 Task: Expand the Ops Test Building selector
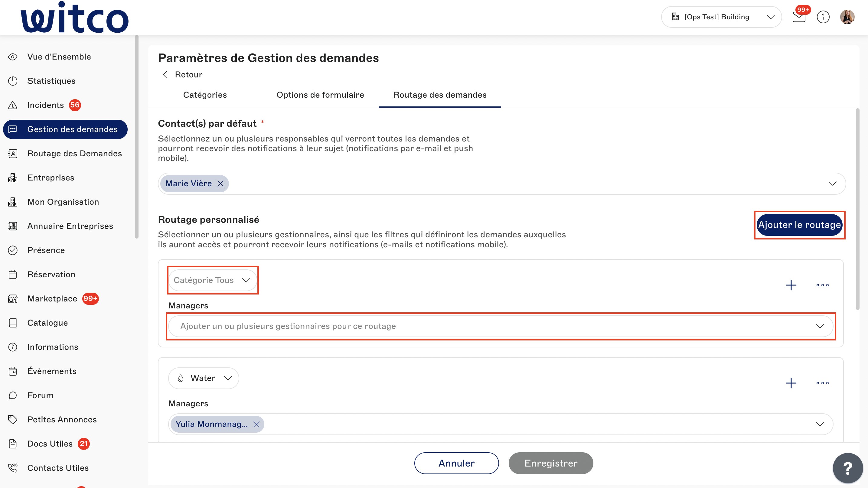point(721,17)
